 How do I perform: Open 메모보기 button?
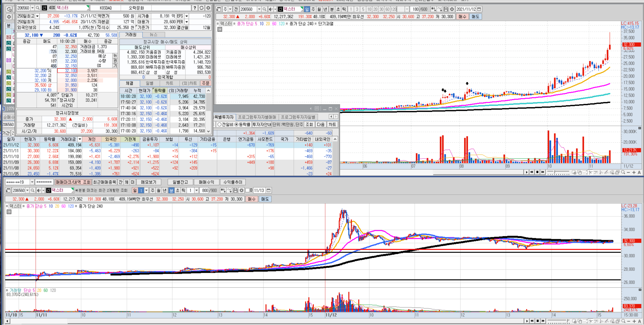click(x=149, y=182)
